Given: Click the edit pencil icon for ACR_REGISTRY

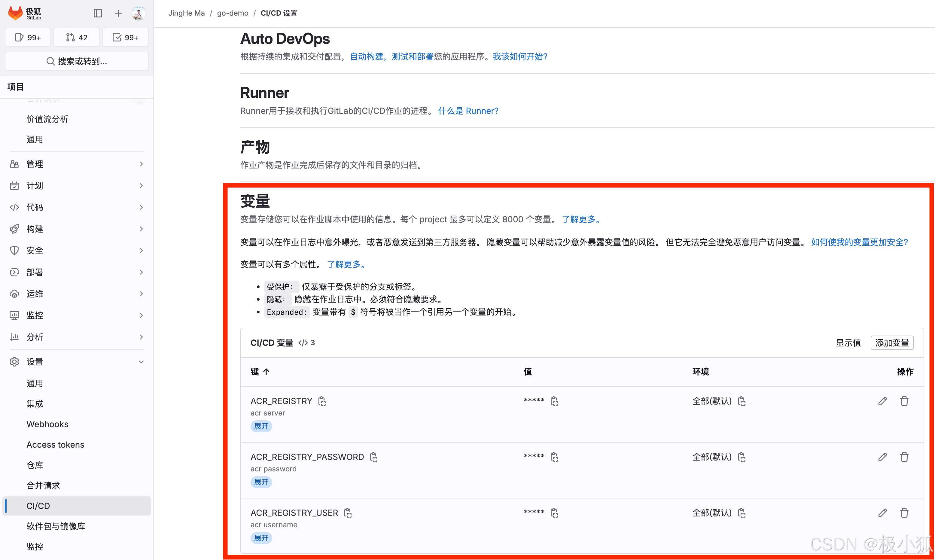Looking at the screenshot, I should pos(882,401).
